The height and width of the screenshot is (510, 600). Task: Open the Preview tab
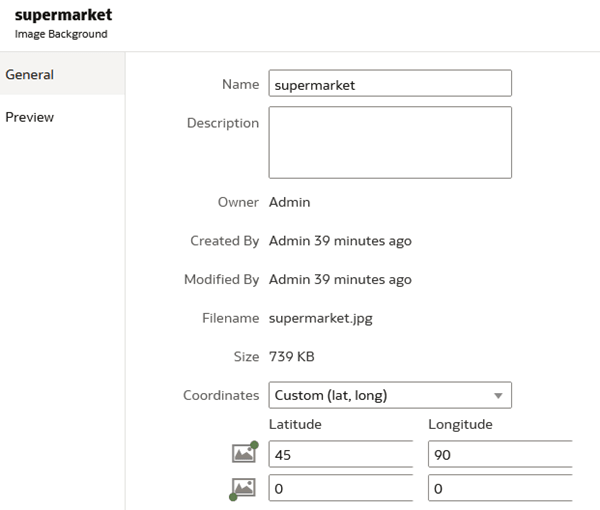click(30, 117)
